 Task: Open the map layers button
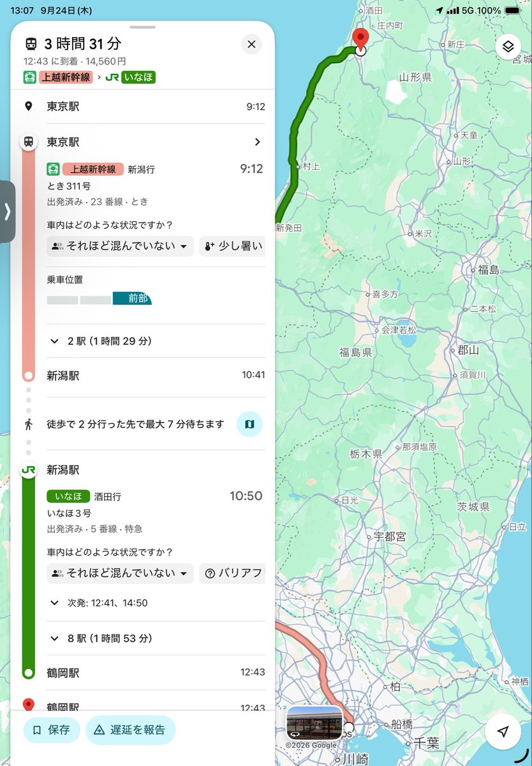508,47
